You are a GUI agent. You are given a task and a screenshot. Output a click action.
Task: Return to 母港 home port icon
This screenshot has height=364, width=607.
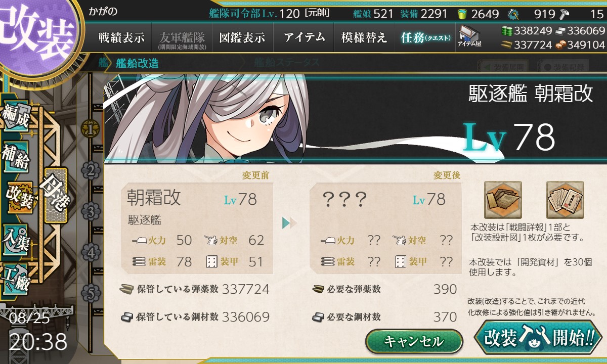[56, 196]
